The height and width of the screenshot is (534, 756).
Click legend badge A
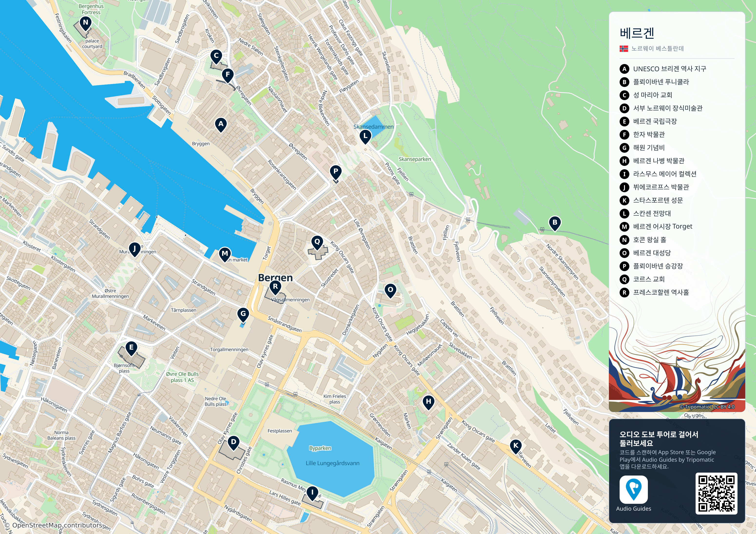[x=624, y=69]
